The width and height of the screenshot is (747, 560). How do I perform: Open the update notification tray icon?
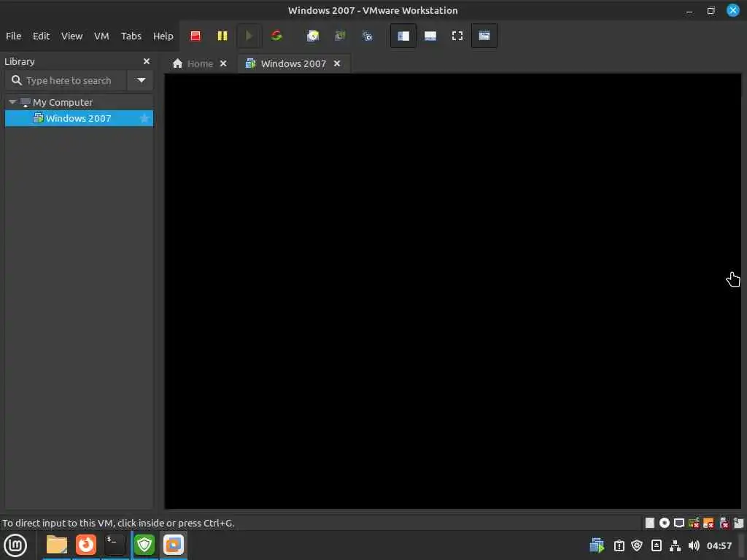619,545
